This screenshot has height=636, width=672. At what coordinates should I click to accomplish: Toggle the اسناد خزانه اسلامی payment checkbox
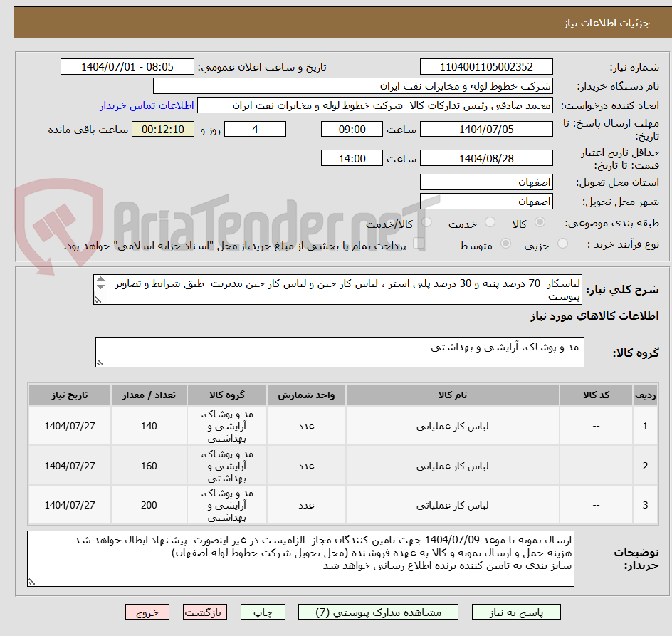click(x=419, y=244)
